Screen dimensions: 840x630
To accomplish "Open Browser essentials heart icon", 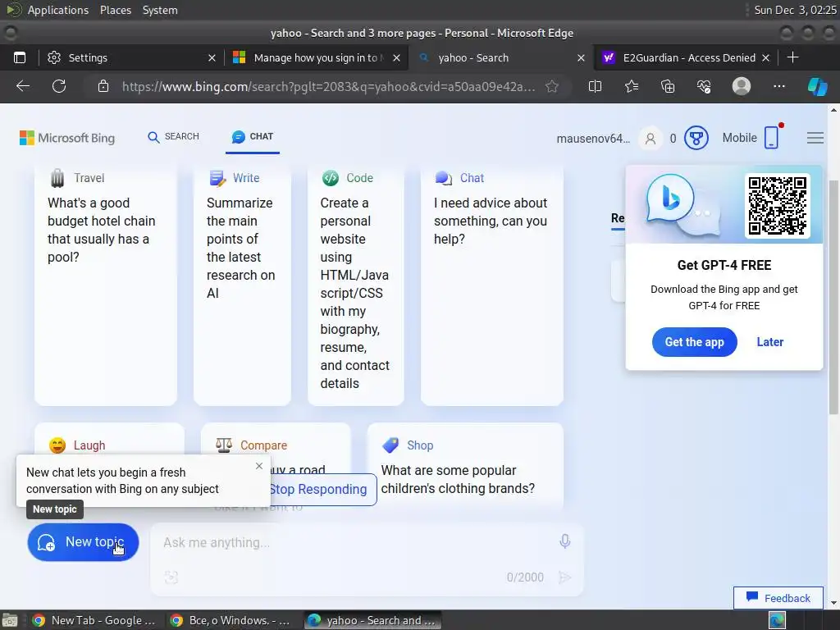I will tap(704, 86).
